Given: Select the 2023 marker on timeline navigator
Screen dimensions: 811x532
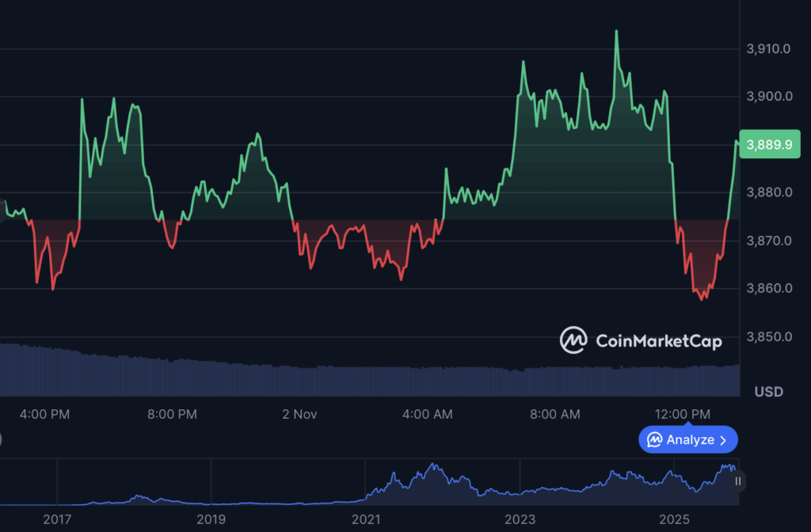Looking at the screenshot, I should pos(520,519).
